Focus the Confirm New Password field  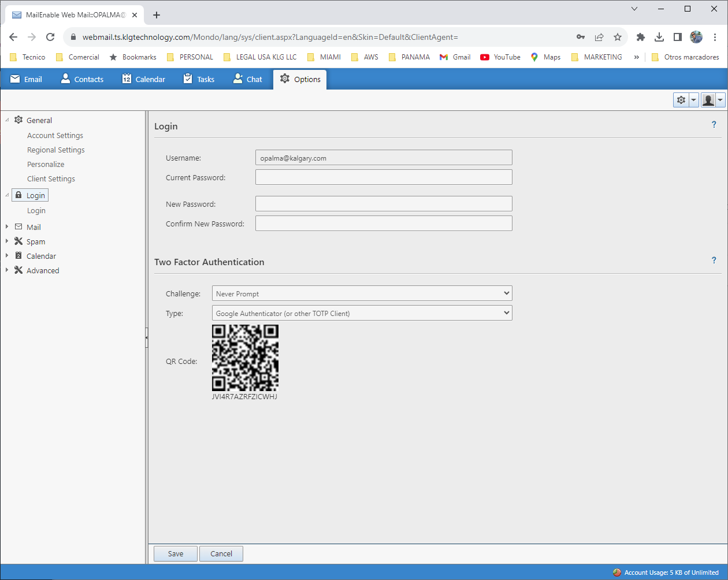[384, 224]
